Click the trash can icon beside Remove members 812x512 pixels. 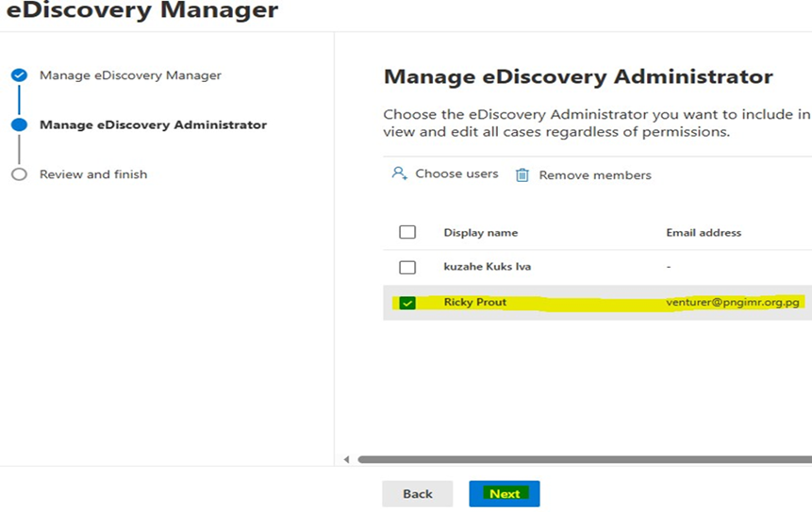(522, 175)
